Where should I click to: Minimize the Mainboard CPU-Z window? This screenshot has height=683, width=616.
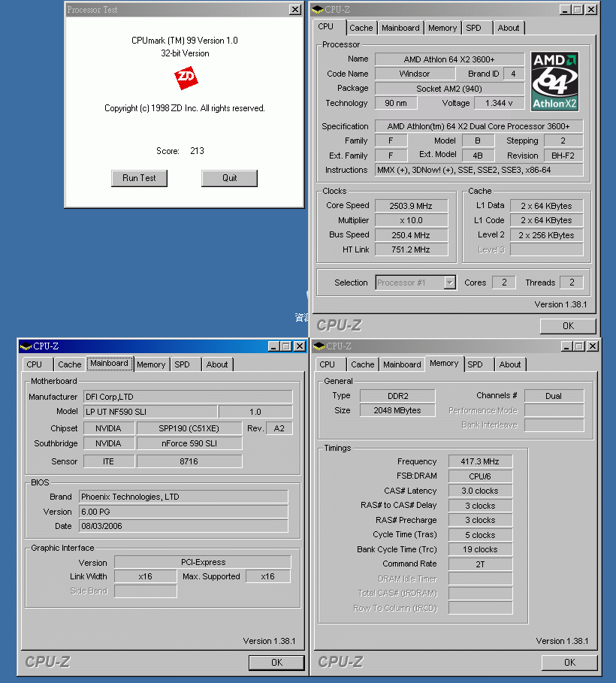click(x=273, y=346)
